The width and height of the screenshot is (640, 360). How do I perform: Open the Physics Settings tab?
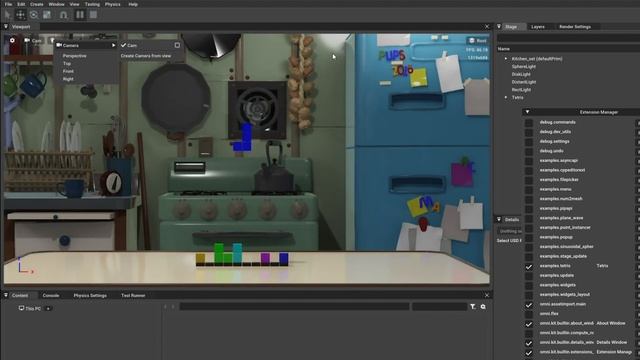90,296
